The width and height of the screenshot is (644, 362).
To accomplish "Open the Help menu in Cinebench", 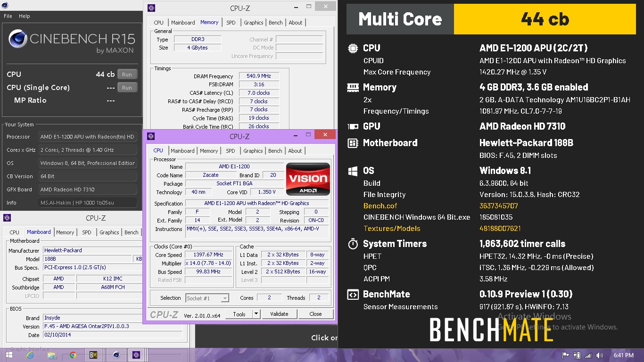I will click(24, 16).
